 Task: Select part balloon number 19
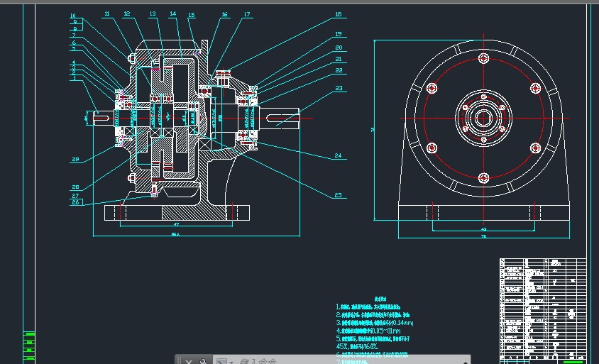[338, 34]
